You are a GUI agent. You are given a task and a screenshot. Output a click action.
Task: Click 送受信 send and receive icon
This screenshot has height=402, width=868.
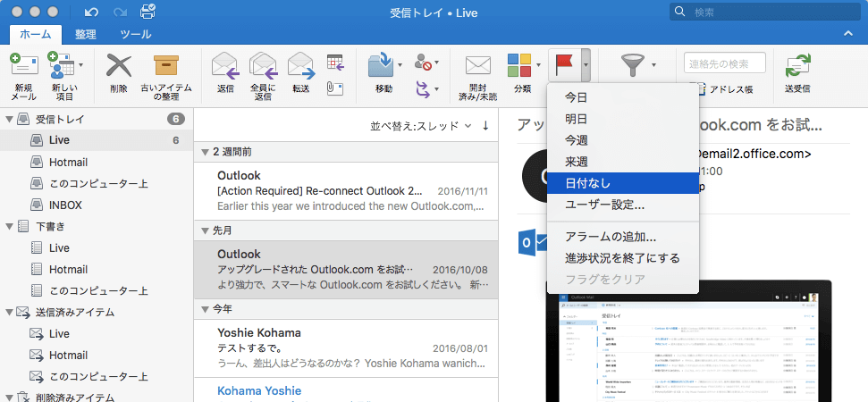[x=797, y=66]
